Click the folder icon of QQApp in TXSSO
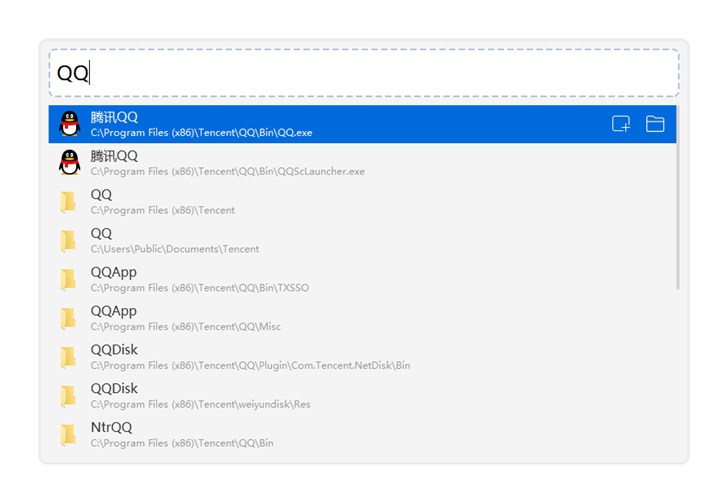 68,280
